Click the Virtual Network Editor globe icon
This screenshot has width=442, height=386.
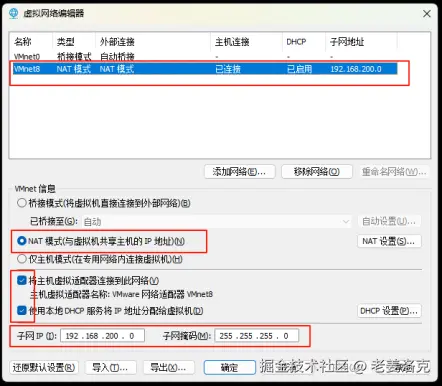(14, 13)
